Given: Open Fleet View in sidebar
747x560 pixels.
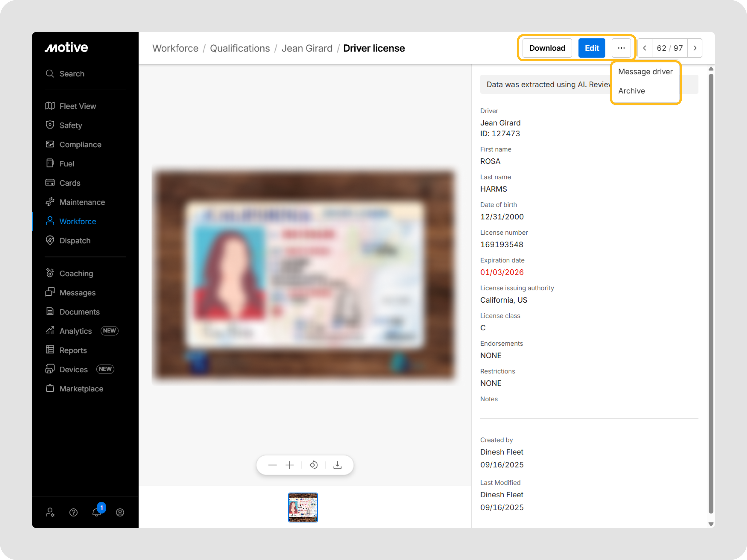Looking at the screenshot, I should tap(78, 106).
